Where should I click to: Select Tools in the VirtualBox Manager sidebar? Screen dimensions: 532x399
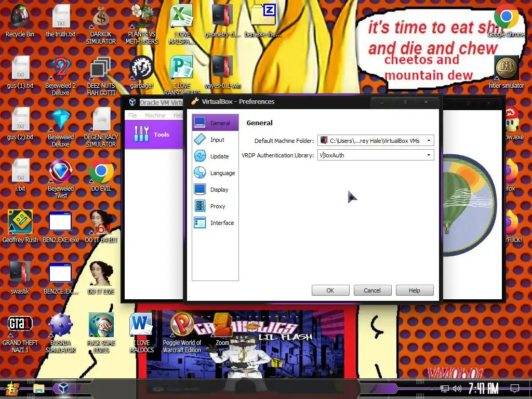click(154, 135)
